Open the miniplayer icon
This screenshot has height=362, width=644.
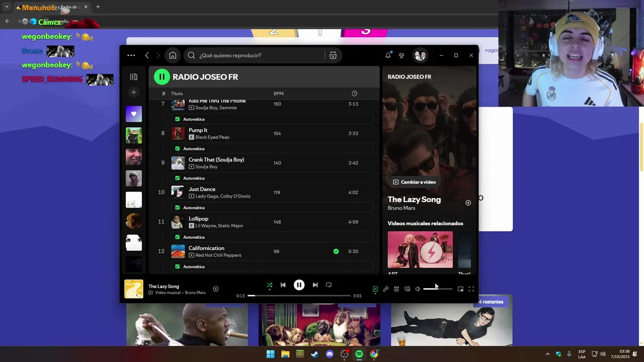(x=460, y=289)
